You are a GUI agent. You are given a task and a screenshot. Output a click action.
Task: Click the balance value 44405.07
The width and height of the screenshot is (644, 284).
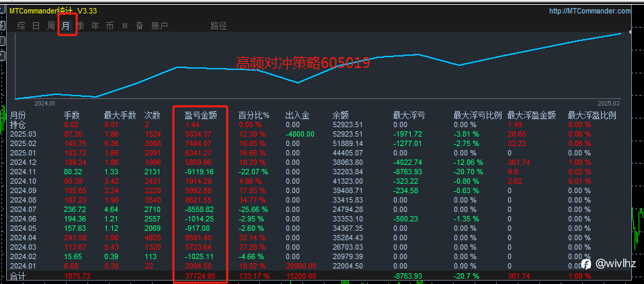pos(348,153)
